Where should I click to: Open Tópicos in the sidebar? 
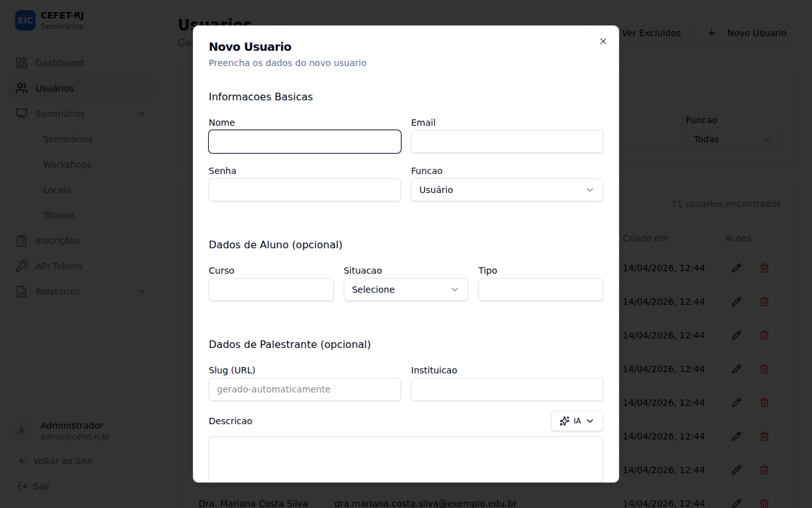tap(59, 215)
